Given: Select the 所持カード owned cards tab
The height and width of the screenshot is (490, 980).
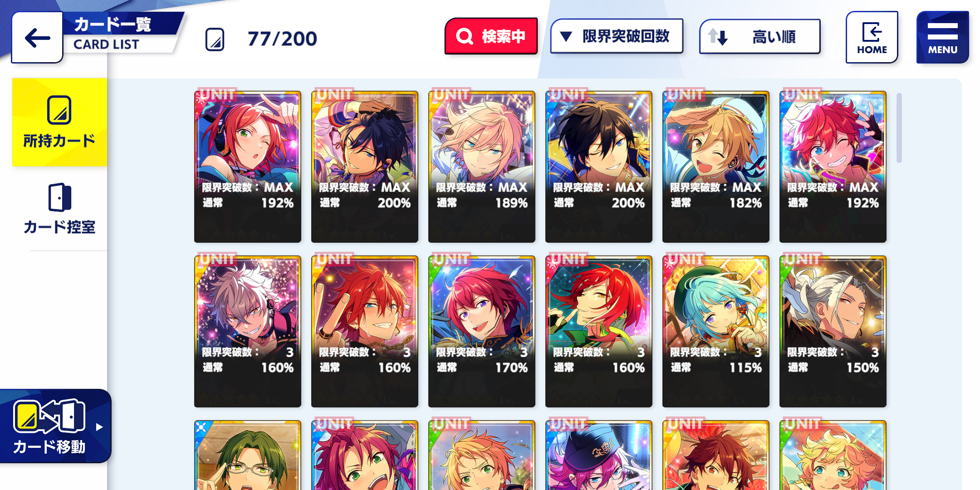Looking at the screenshot, I should coord(59,122).
